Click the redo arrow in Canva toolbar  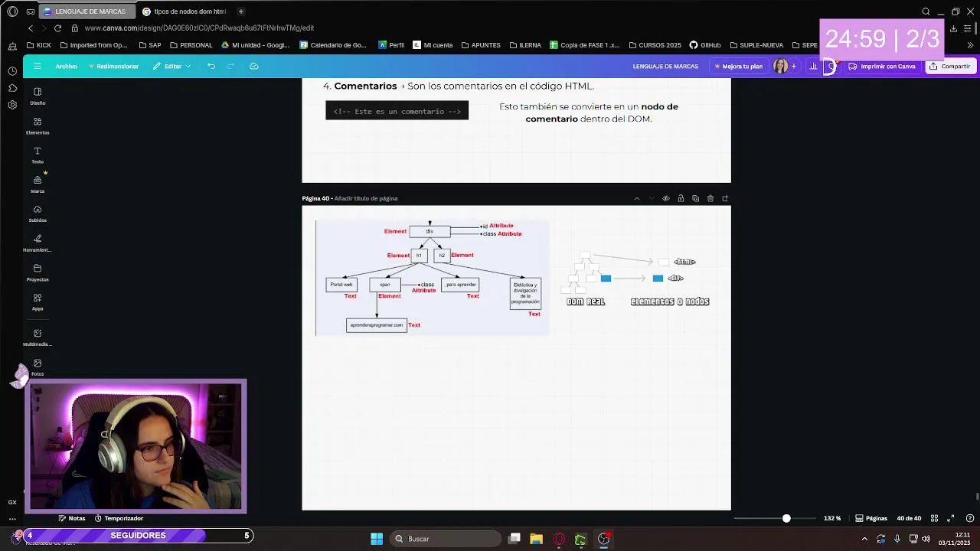click(230, 66)
